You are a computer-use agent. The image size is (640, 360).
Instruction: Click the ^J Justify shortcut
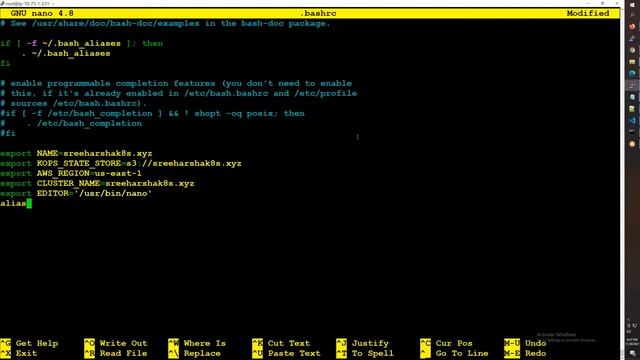pos(363,343)
